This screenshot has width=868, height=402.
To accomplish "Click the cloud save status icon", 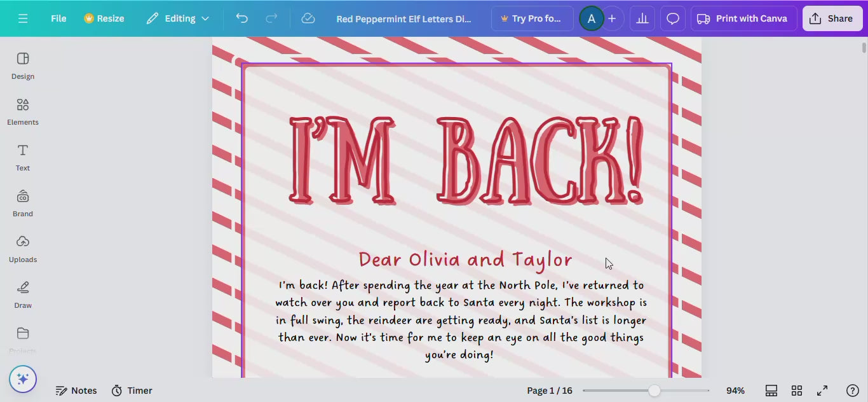I will (x=308, y=18).
